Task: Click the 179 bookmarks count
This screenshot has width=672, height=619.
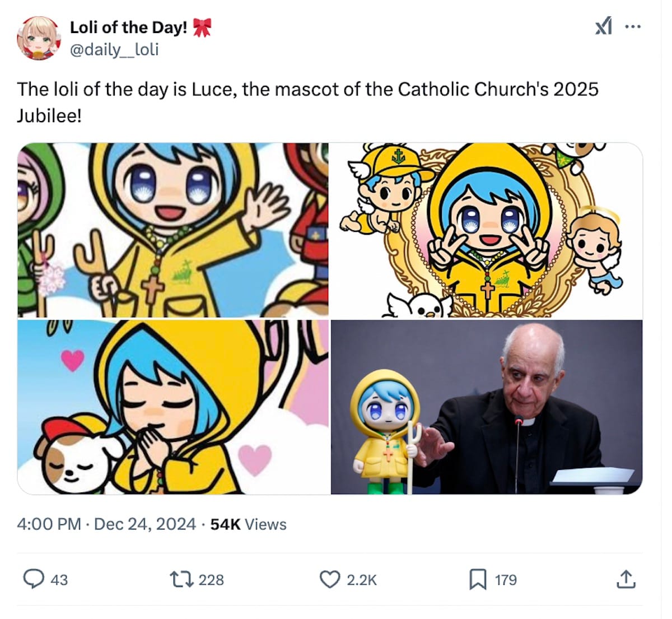Action: pos(506,580)
